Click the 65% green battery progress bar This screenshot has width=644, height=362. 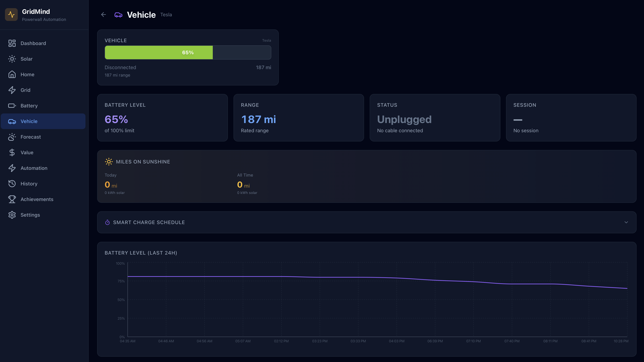point(159,52)
